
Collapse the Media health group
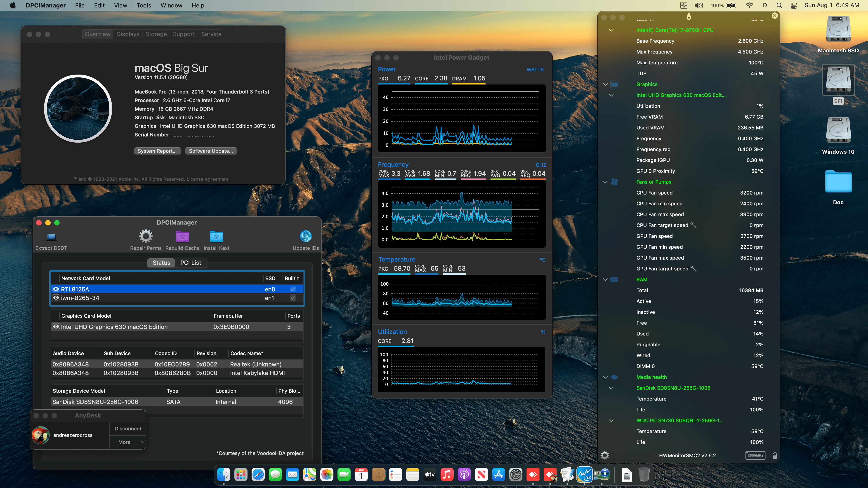[605, 377]
